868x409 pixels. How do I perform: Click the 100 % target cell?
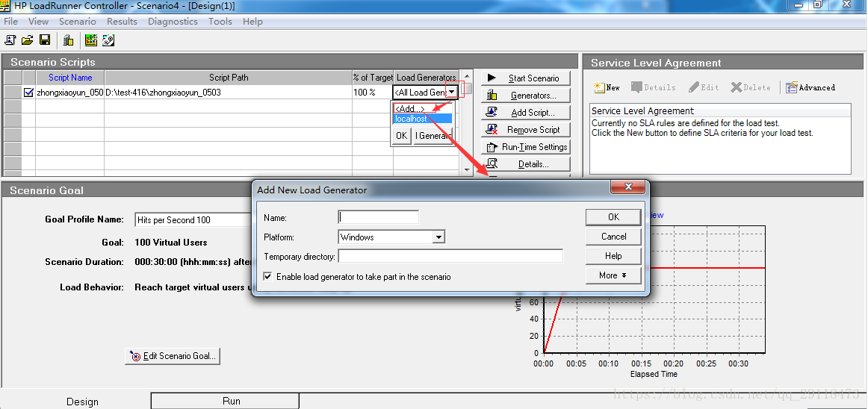click(x=373, y=93)
